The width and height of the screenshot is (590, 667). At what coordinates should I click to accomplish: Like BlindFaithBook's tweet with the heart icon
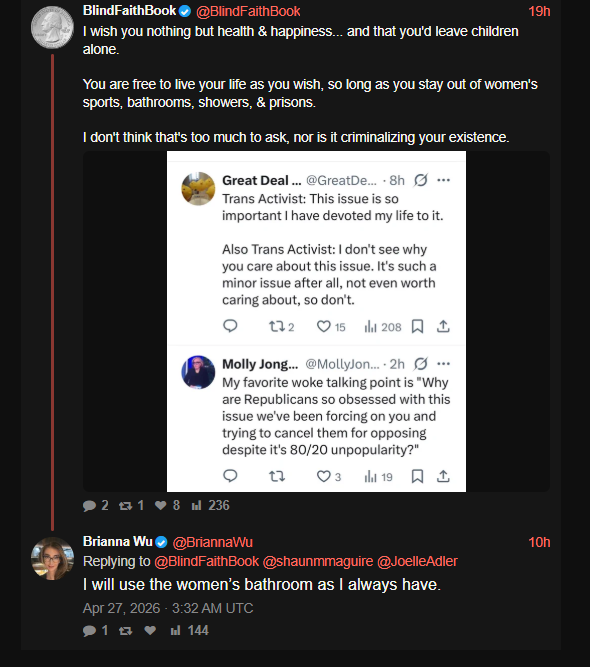point(160,505)
